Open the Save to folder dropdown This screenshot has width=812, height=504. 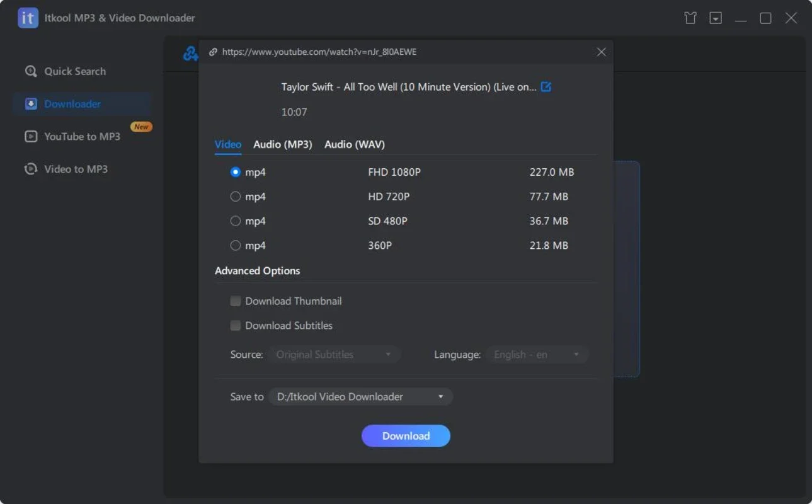(361, 397)
